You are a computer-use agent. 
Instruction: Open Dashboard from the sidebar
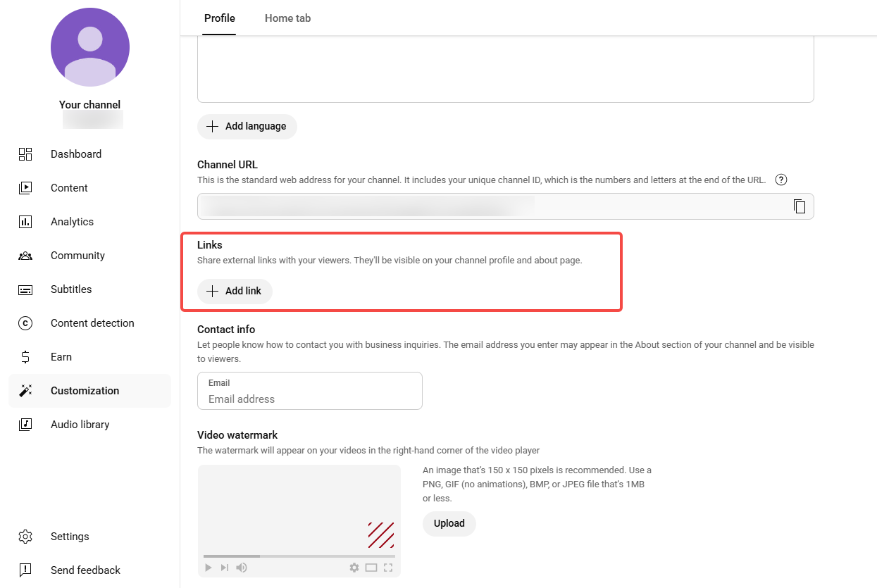[75, 154]
